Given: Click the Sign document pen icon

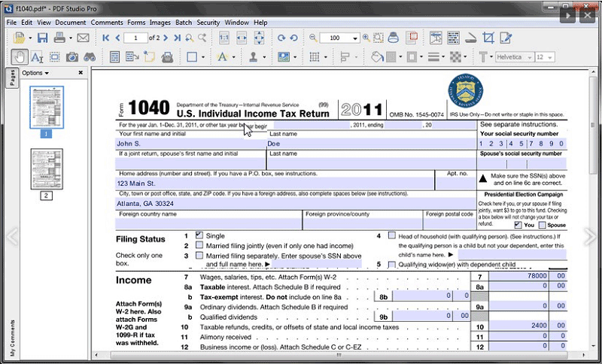Looking at the screenshot, I should click(506, 38).
